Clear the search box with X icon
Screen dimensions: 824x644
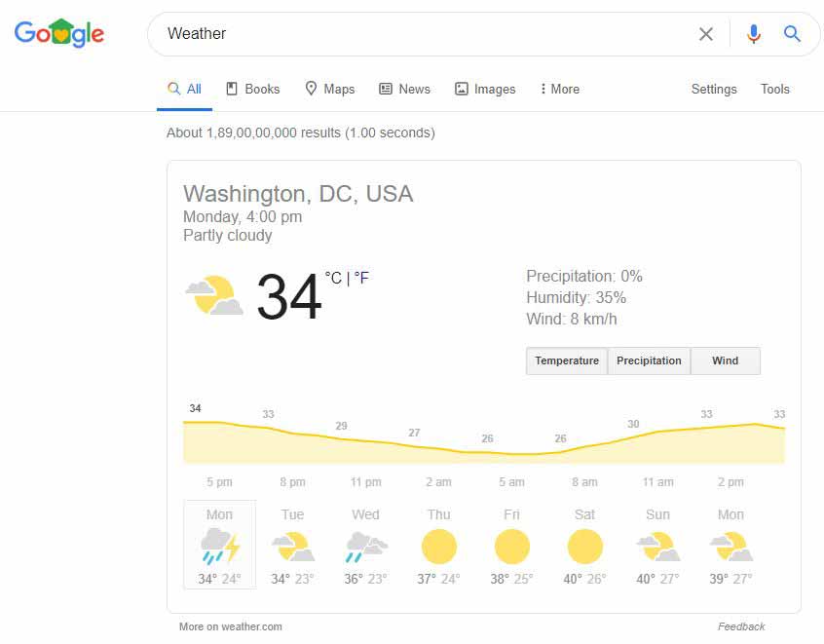click(x=706, y=34)
